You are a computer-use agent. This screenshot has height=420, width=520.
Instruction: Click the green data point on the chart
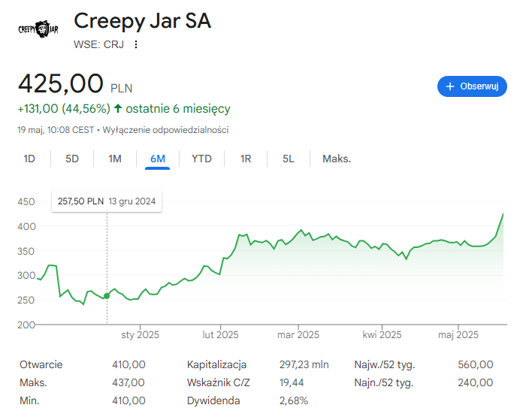point(107,296)
